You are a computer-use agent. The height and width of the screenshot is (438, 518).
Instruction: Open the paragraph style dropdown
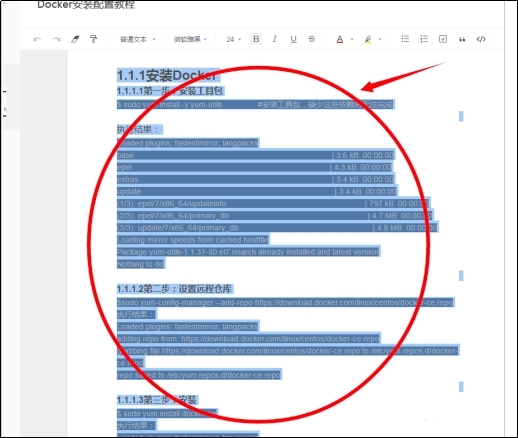[x=137, y=39]
